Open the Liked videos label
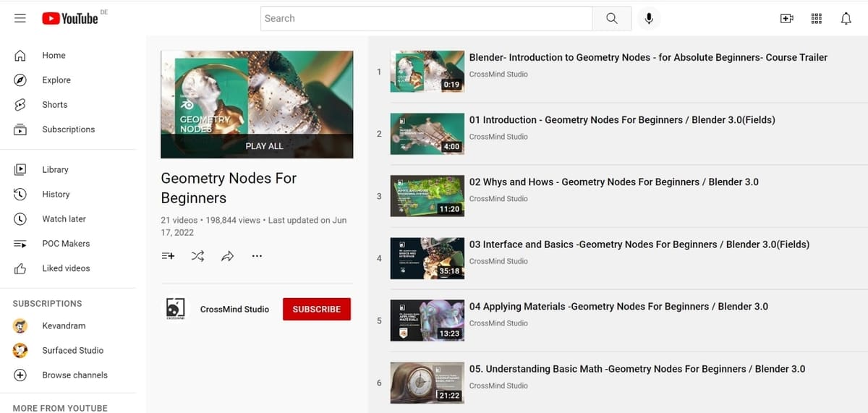 [66, 268]
